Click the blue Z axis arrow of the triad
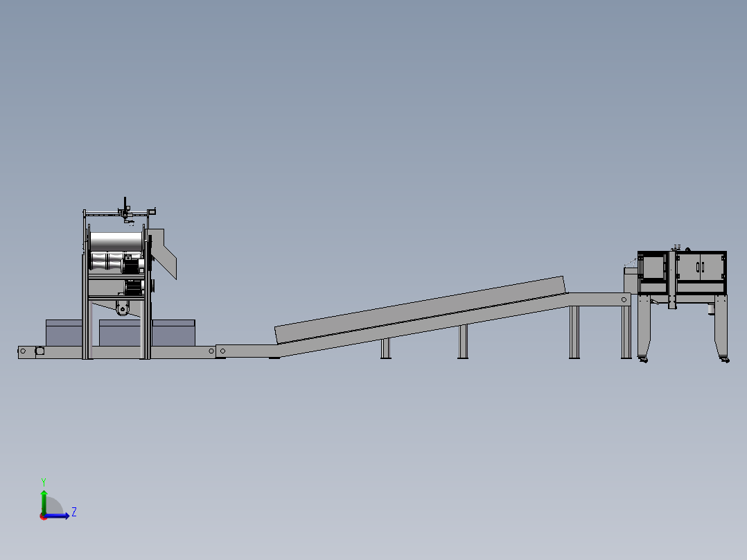 point(57,516)
